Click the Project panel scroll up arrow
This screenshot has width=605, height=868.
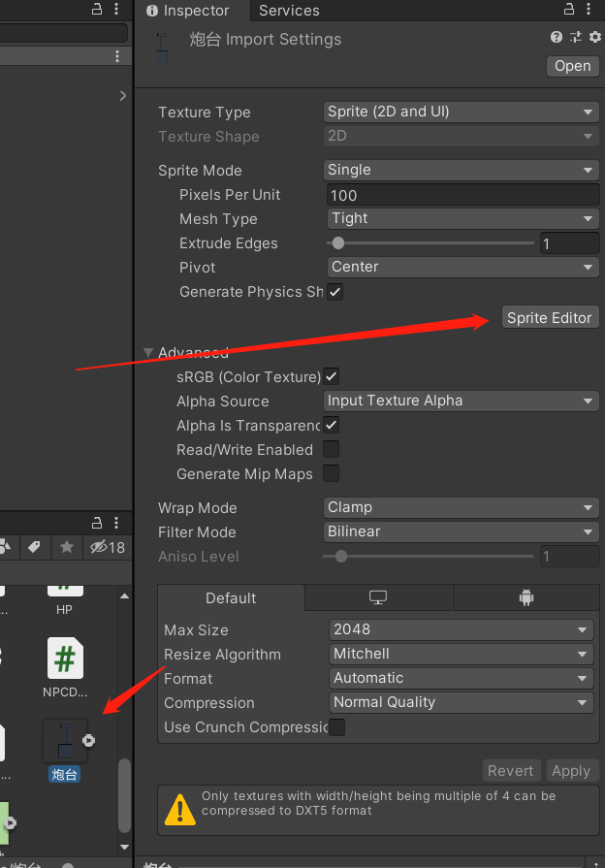[124, 595]
